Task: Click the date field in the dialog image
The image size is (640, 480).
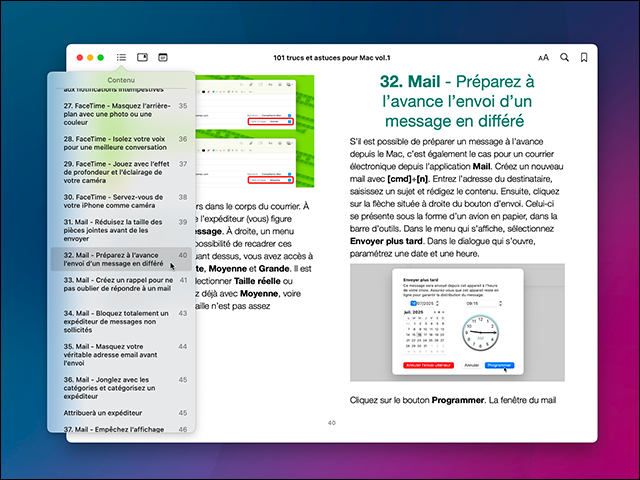Action: click(x=424, y=303)
